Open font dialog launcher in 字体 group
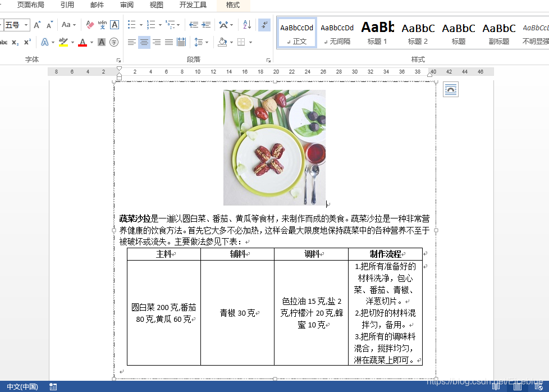Viewport: 549px width, 392px height. click(118, 60)
